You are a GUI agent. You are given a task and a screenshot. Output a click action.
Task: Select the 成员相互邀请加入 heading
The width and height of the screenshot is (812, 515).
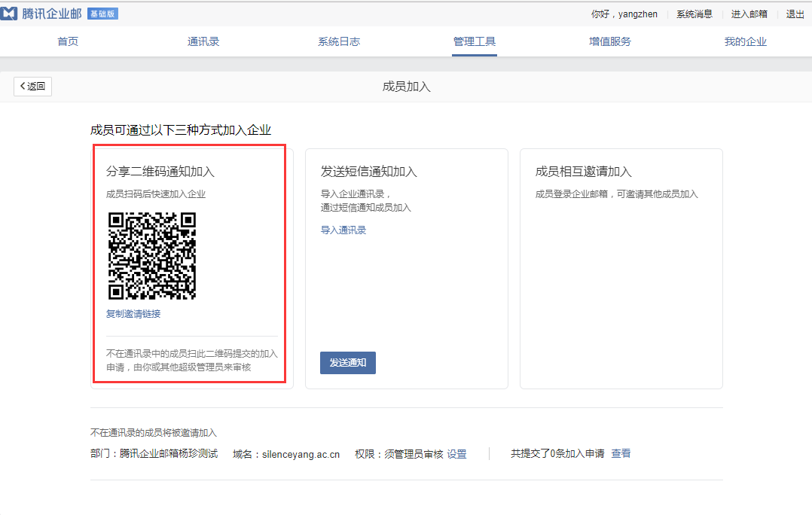[x=584, y=172]
